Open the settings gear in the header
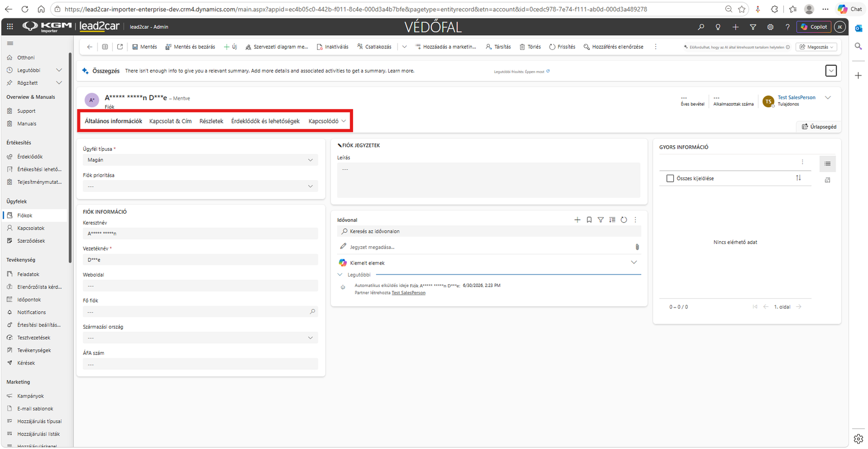 [770, 27]
